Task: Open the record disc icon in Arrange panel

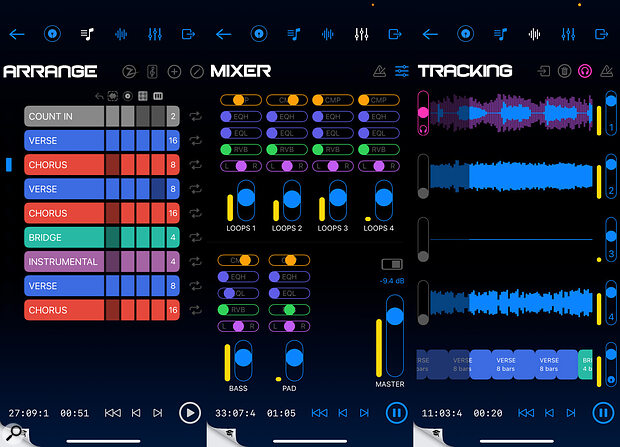Action: point(52,34)
